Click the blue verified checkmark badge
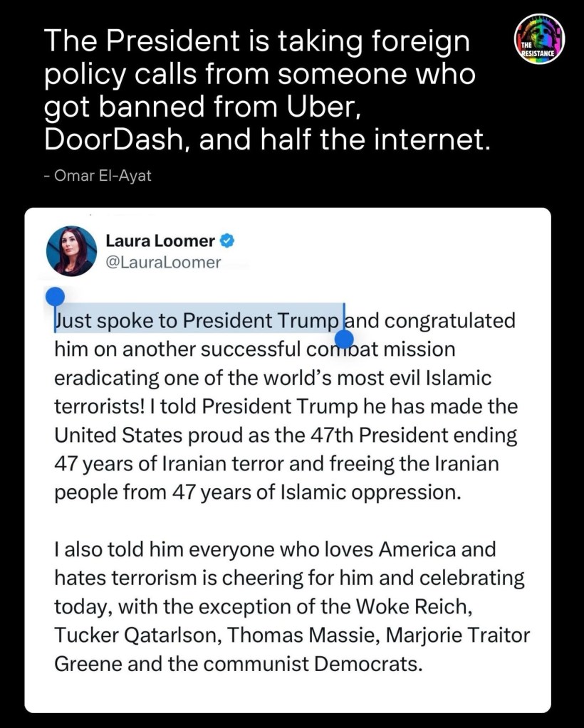The width and height of the screenshot is (584, 728). 227,241
